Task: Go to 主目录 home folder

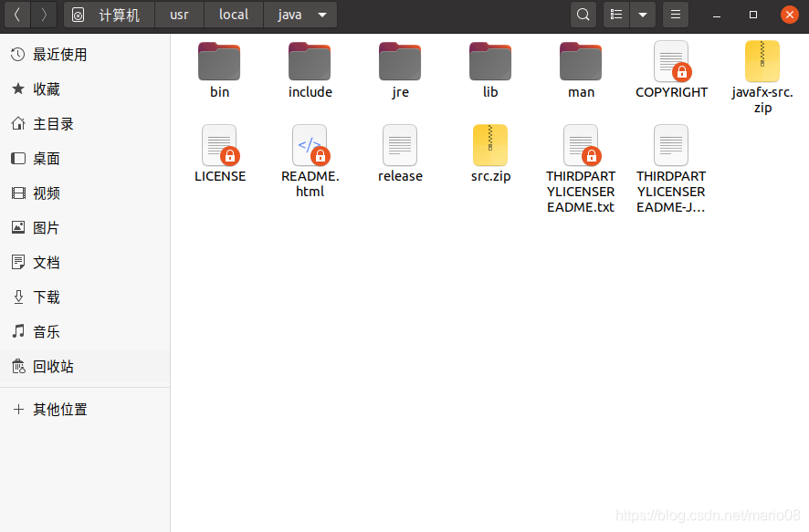Action: click(85, 124)
